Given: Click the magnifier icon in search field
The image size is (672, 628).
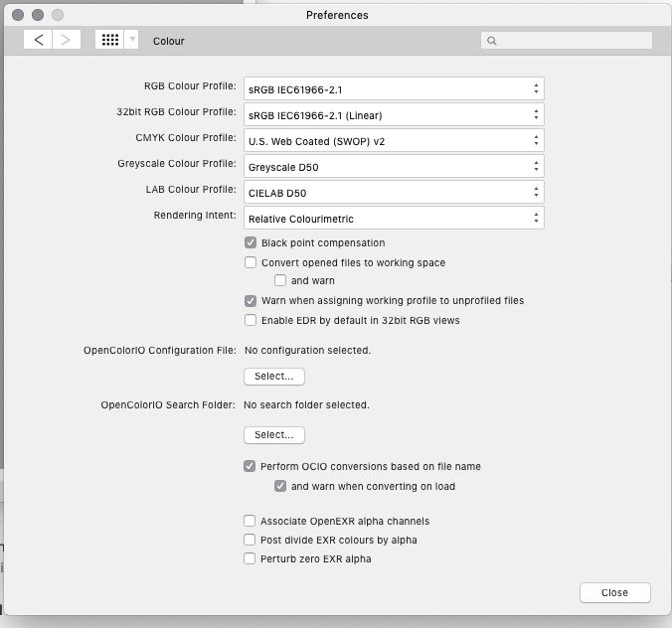Looking at the screenshot, I should 491,41.
